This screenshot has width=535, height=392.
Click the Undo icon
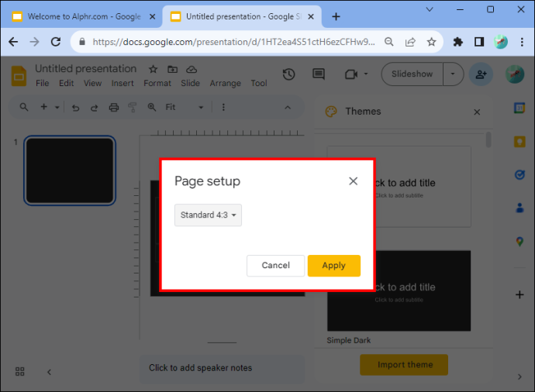click(75, 108)
